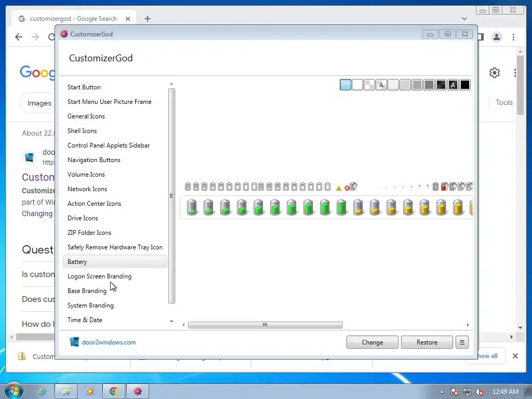Viewport: 532px width, 399px height.
Task: Open the Windows Start orb
Action: tap(14, 391)
